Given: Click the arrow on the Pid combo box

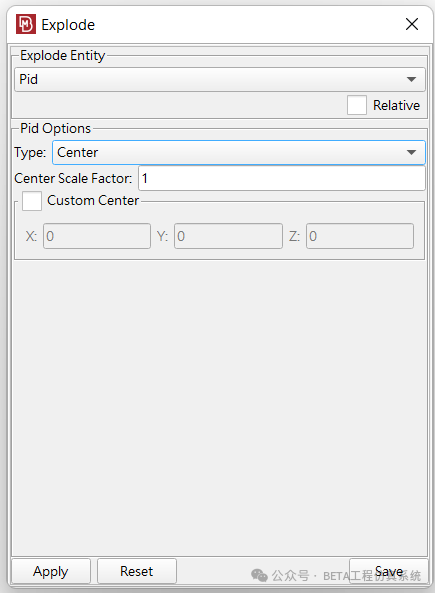Looking at the screenshot, I should (411, 79).
